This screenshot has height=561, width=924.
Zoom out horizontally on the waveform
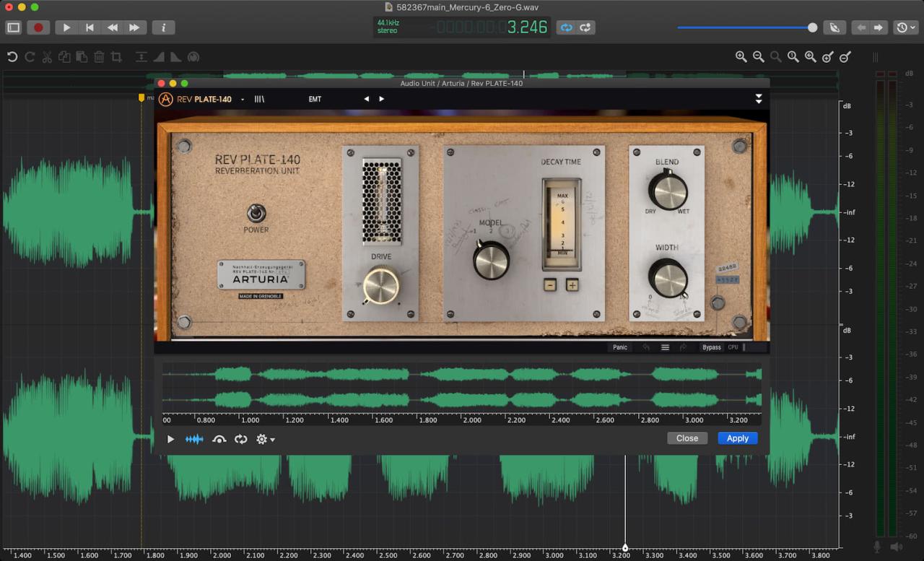click(759, 57)
